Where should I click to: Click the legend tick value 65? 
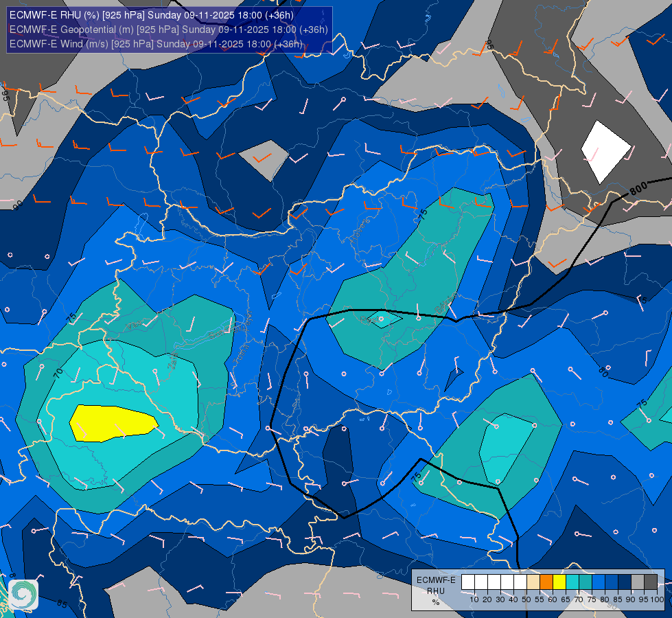566,599
